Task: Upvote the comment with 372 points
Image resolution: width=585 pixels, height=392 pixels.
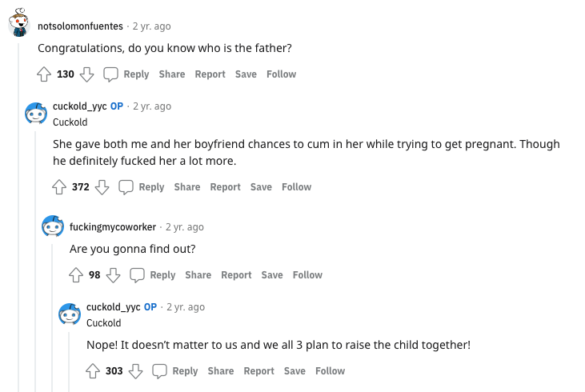Action: pos(59,187)
